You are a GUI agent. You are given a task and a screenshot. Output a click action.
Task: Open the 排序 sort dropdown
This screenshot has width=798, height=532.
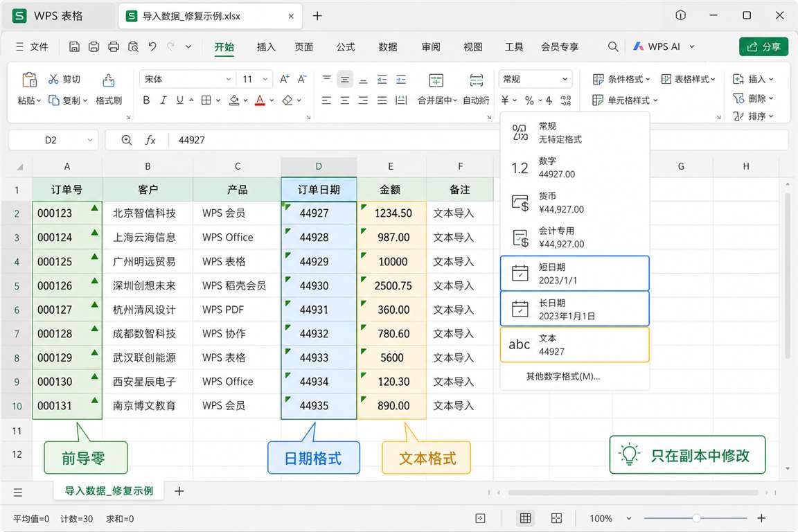[753, 116]
